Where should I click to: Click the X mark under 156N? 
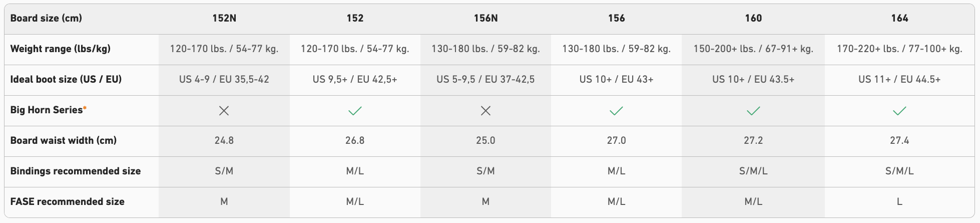point(485,111)
